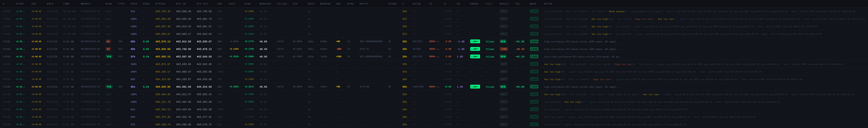This screenshot has height=128, width=868.
Task: Click the IV warning triangle in row #7150
Action: pos(438,49)
